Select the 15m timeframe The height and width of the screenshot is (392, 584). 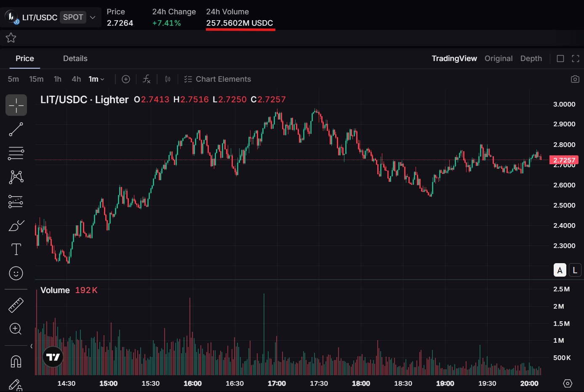pyautogui.click(x=36, y=79)
